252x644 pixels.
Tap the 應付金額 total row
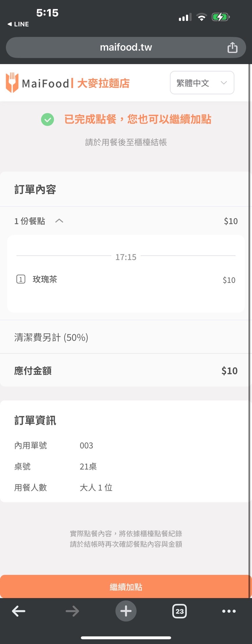pos(126,371)
